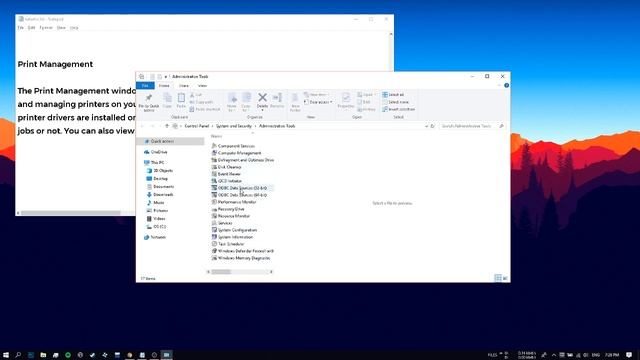Open the Explorer help question-mark icon
This screenshot has width=640, height=360.
tap(507, 85)
